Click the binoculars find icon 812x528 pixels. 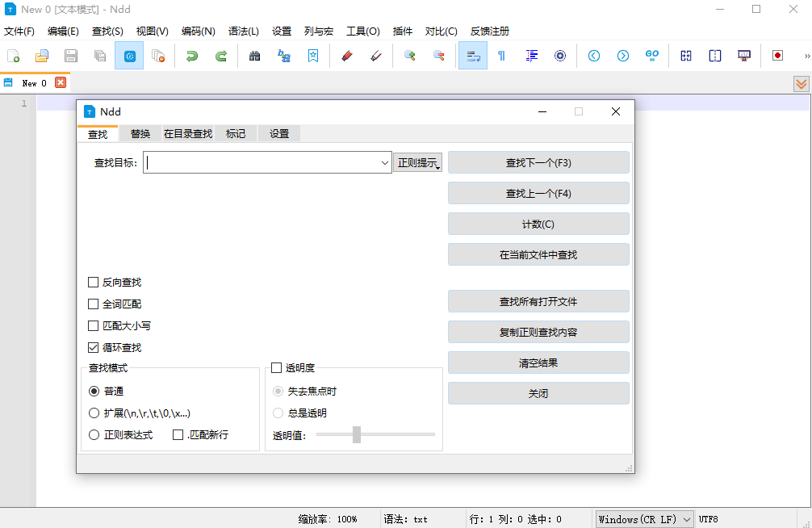[255, 56]
